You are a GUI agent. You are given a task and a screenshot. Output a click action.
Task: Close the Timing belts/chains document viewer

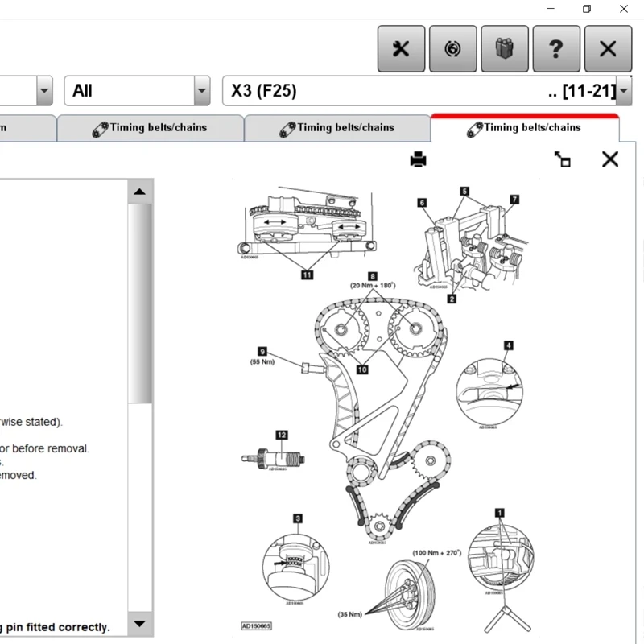coord(609,159)
